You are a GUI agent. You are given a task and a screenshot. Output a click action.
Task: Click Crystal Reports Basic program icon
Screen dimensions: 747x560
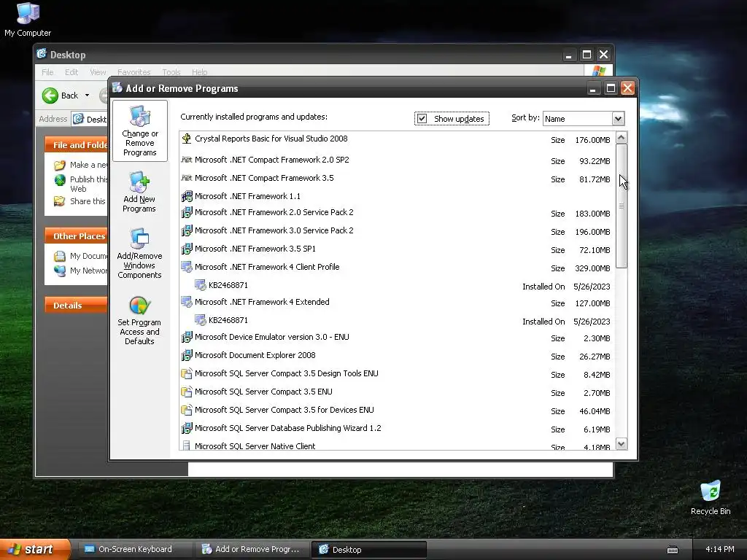[187, 139]
